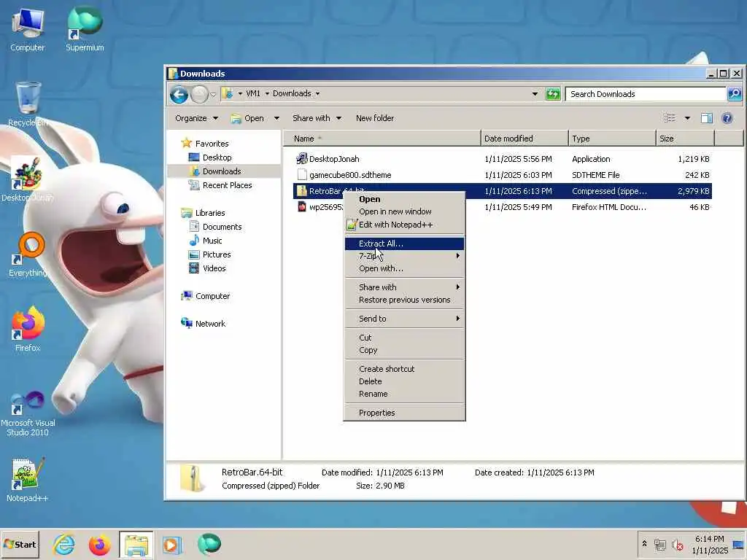Click the DesktopJonah application file icon
Screen dimensions: 747x560
click(x=301, y=158)
